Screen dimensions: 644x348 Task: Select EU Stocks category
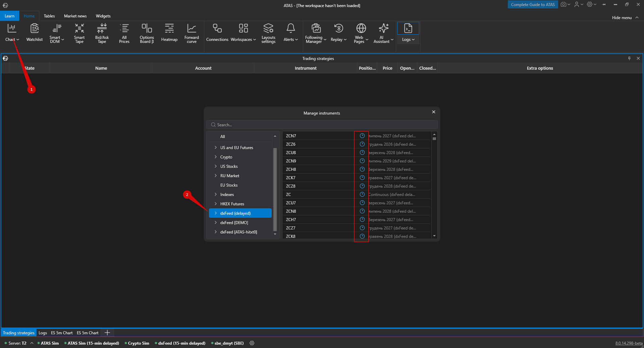(x=229, y=185)
